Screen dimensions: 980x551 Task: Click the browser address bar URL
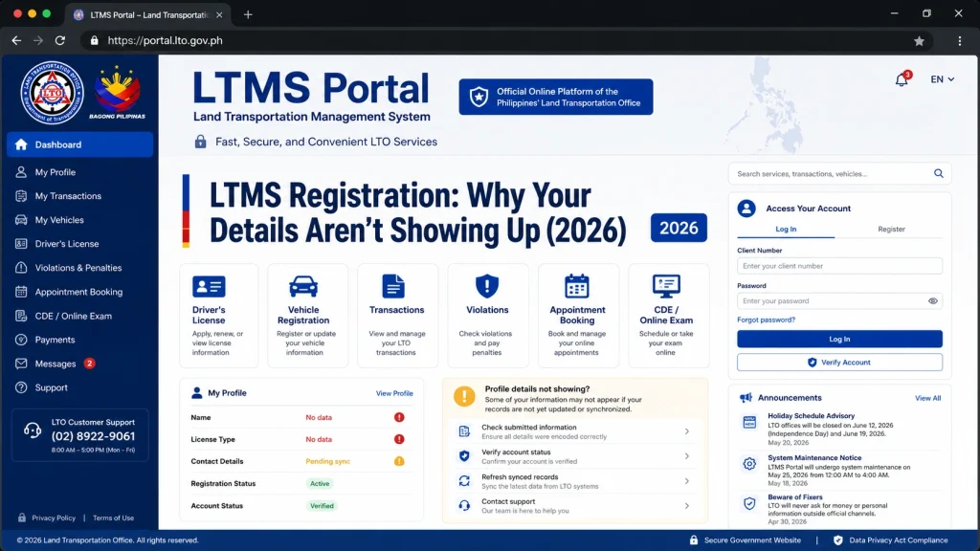(165, 40)
